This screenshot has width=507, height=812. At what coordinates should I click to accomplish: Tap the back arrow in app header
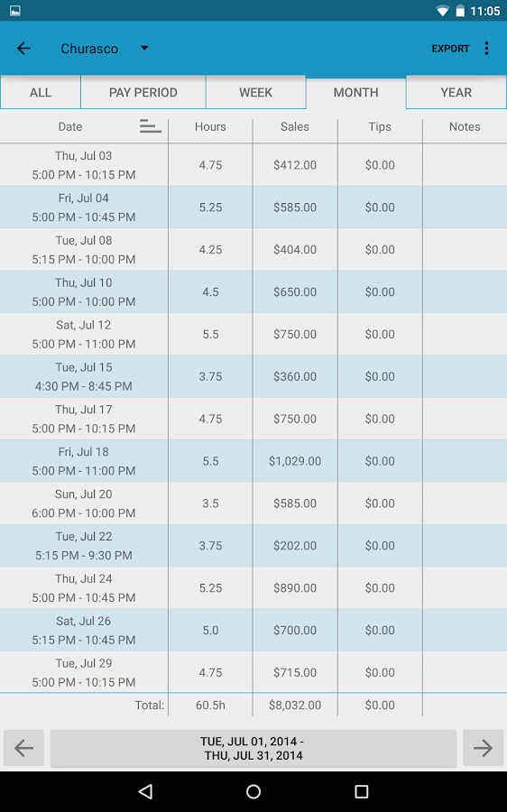pos(23,49)
